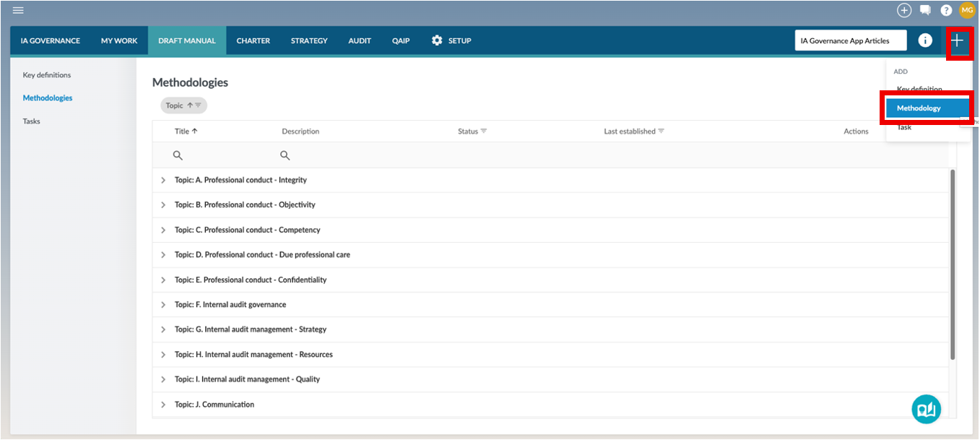Screen dimensions: 980x440
Task: Click the Description column search magnifier icon
Action: [x=285, y=155]
